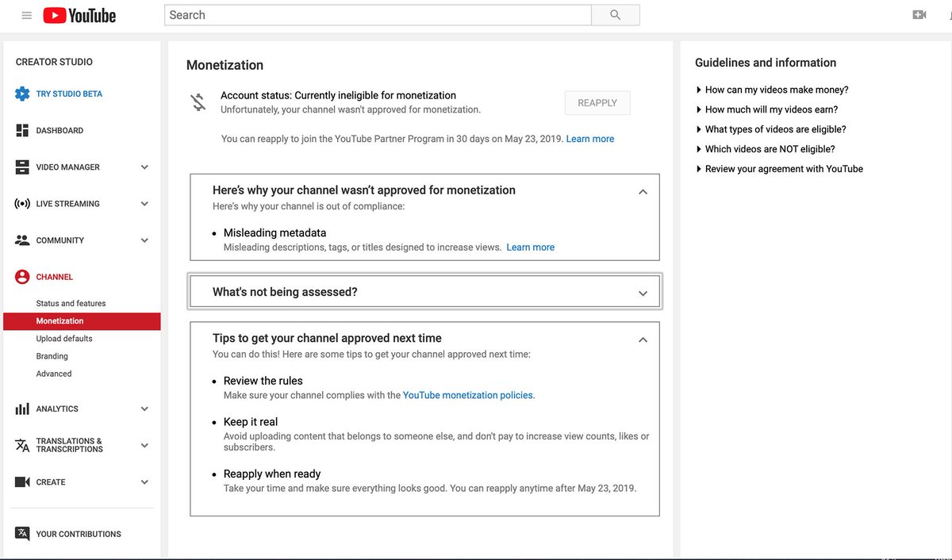Click the Analytics bar chart icon

pos(22,409)
